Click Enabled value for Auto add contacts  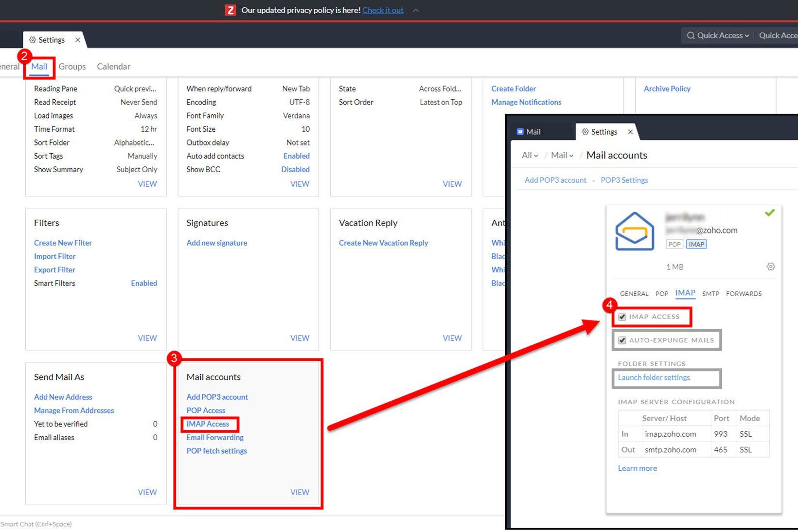297,156
